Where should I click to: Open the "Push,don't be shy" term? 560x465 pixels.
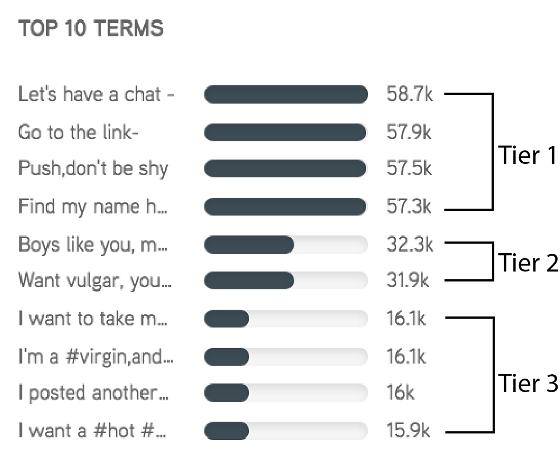coord(93,169)
